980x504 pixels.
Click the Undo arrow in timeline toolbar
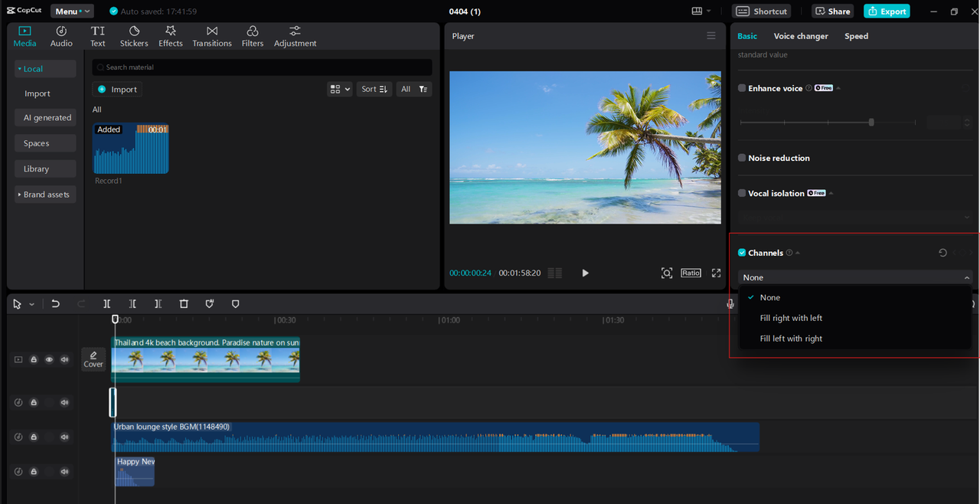pos(55,304)
